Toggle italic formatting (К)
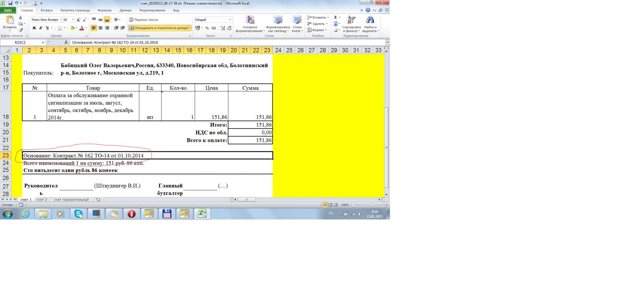644x296 pixels. [41, 28]
